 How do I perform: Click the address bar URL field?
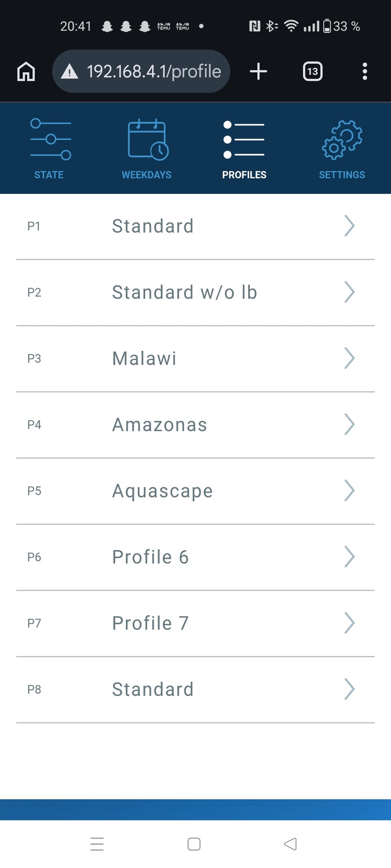click(154, 72)
